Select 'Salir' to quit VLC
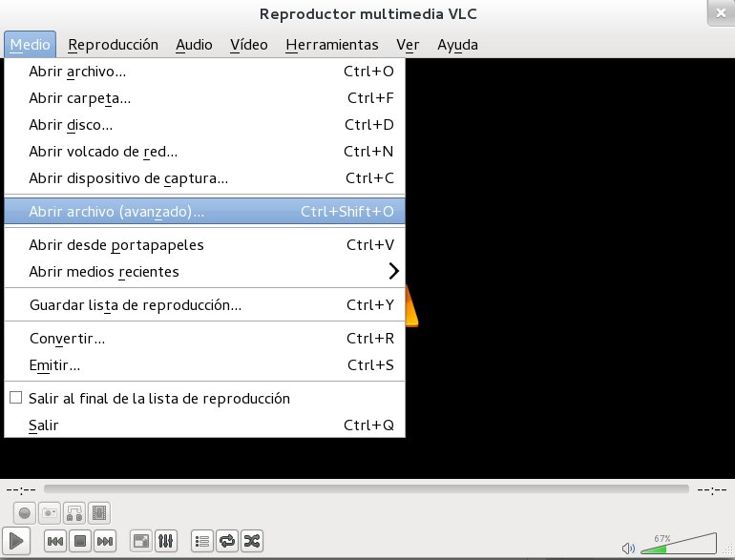Image resolution: width=735 pixels, height=560 pixels. [205, 425]
